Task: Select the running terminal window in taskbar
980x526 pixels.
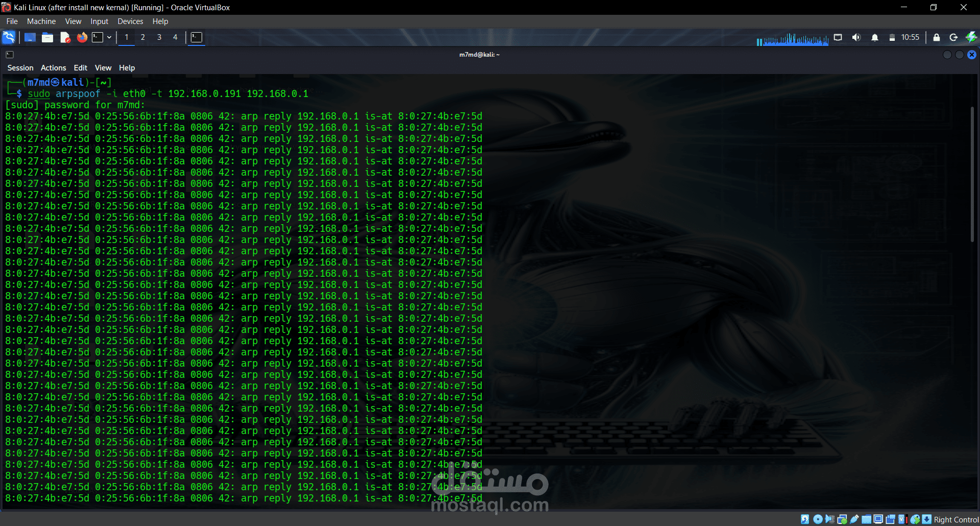Action: coord(197,37)
